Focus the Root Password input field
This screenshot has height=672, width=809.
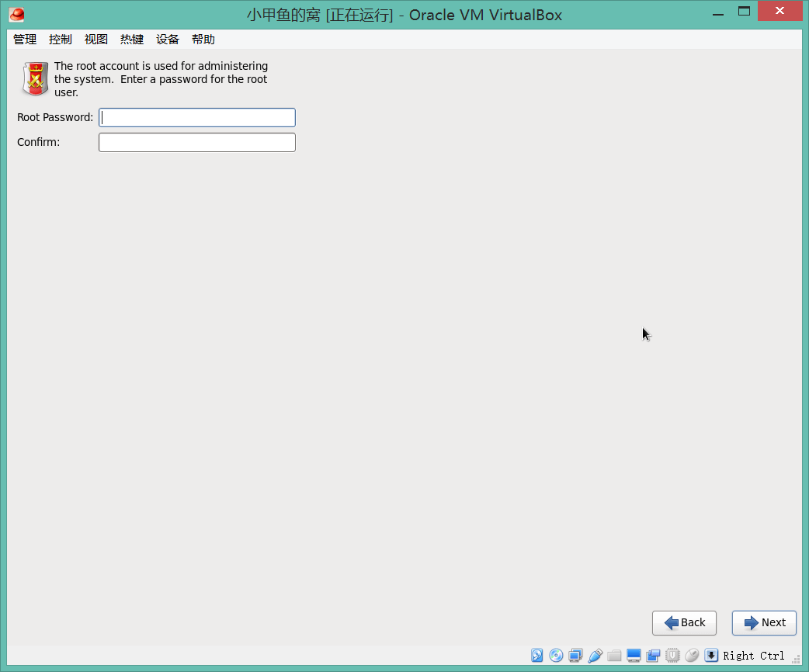click(197, 117)
